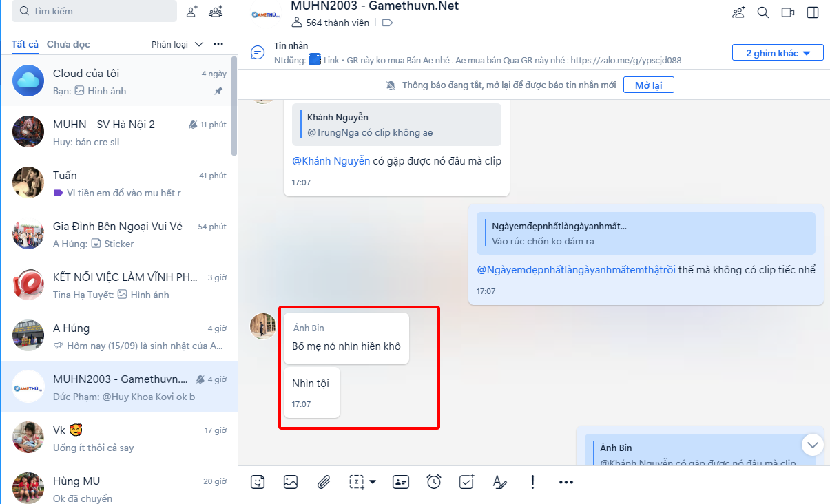The image size is (830, 504).
Task: Start a video call in the group
Action: (788, 12)
